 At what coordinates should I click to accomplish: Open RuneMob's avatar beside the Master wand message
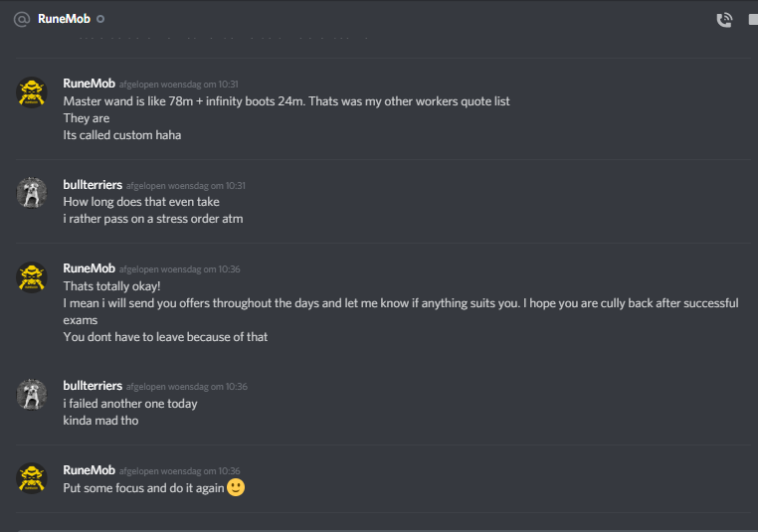[33, 92]
